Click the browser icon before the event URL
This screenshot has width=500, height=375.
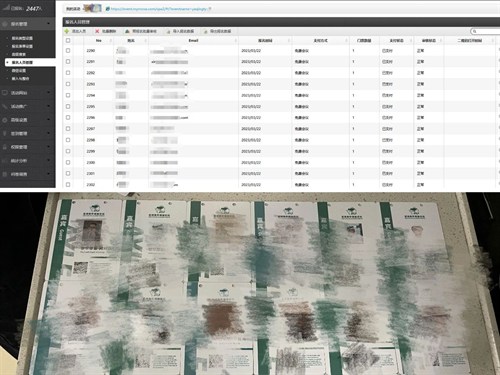107,9
